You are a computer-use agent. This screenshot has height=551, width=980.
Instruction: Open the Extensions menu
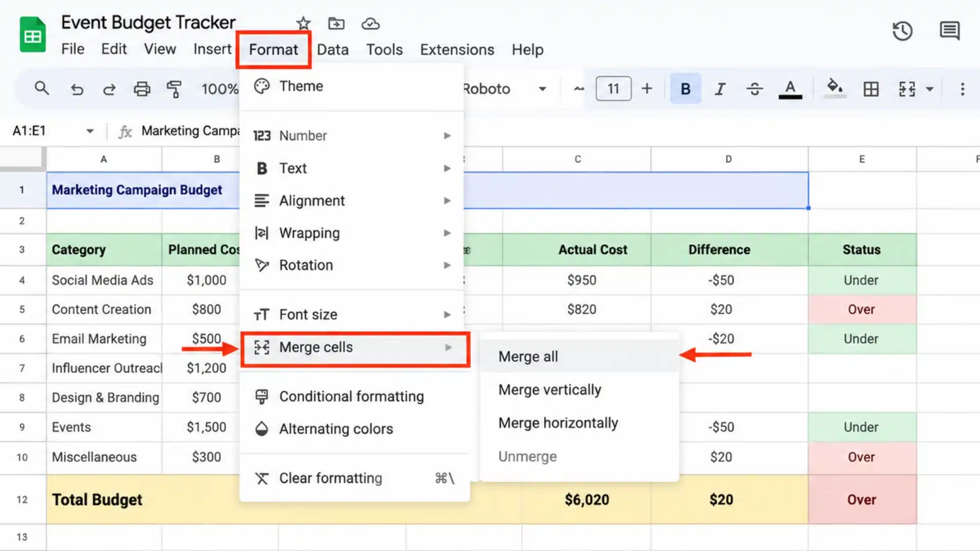coord(457,49)
